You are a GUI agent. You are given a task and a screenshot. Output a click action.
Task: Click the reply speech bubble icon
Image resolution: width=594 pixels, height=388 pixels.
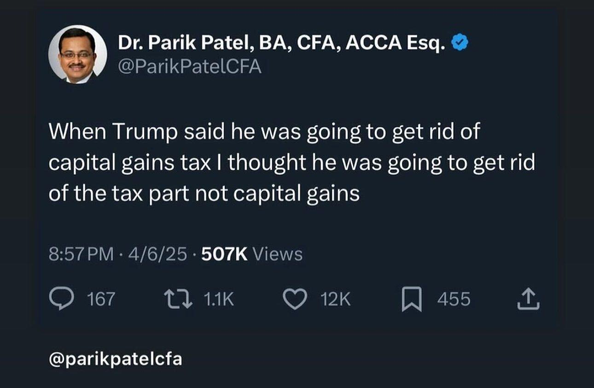click(61, 299)
